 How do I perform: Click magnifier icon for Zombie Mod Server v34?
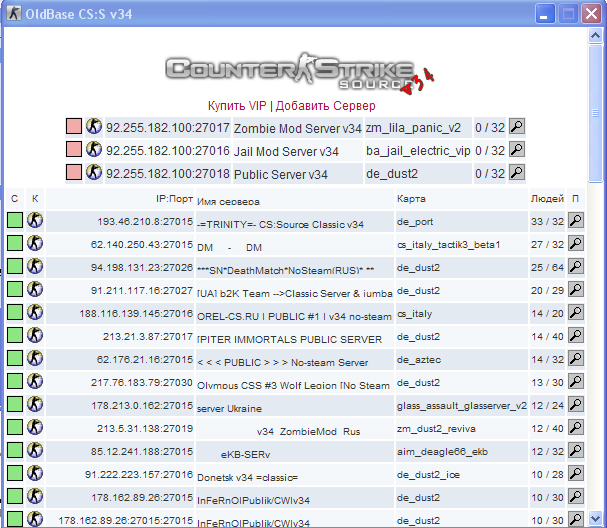[517, 126]
